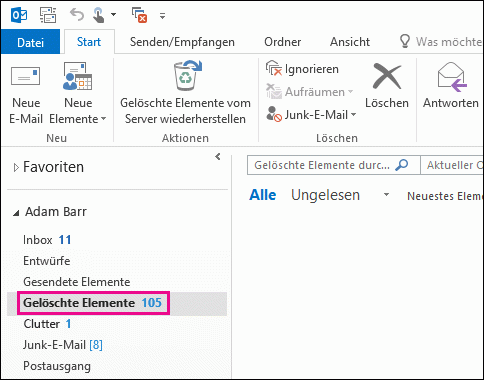Image resolution: width=484 pixels, height=380 pixels.
Task: Show Alle messages filter
Action: (x=263, y=195)
